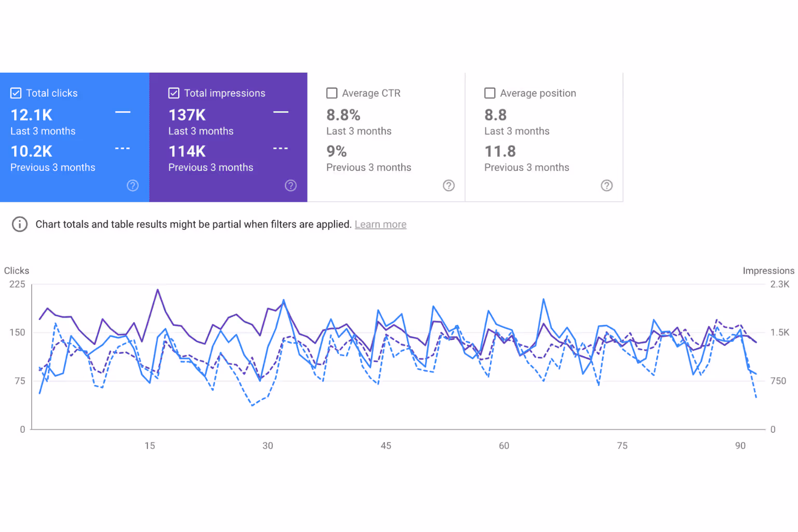Uncheck the Total clicks checkbox
The height and width of the screenshot is (532, 798).
[16, 93]
